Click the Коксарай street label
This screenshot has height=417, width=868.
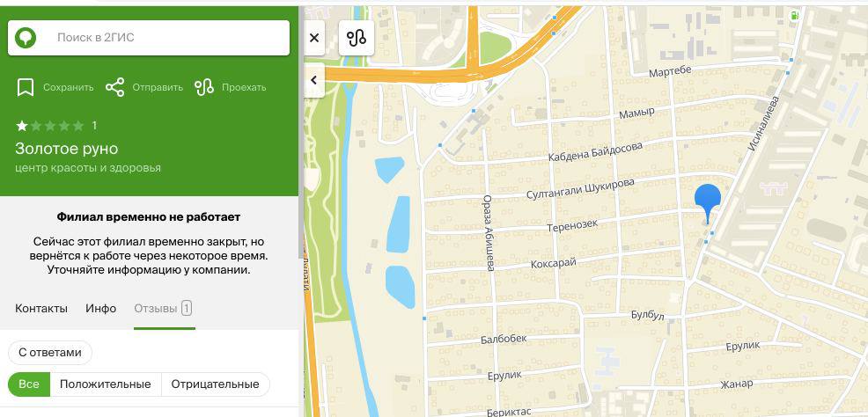[x=554, y=263]
